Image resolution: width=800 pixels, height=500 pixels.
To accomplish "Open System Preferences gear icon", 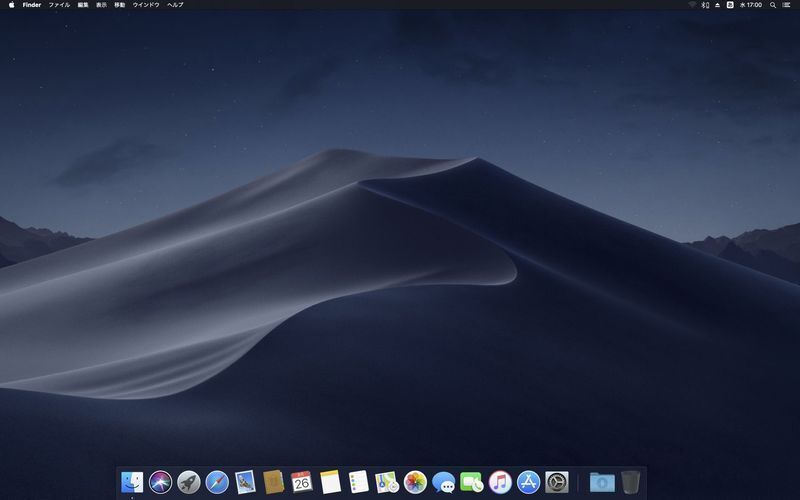I will [557, 482].
